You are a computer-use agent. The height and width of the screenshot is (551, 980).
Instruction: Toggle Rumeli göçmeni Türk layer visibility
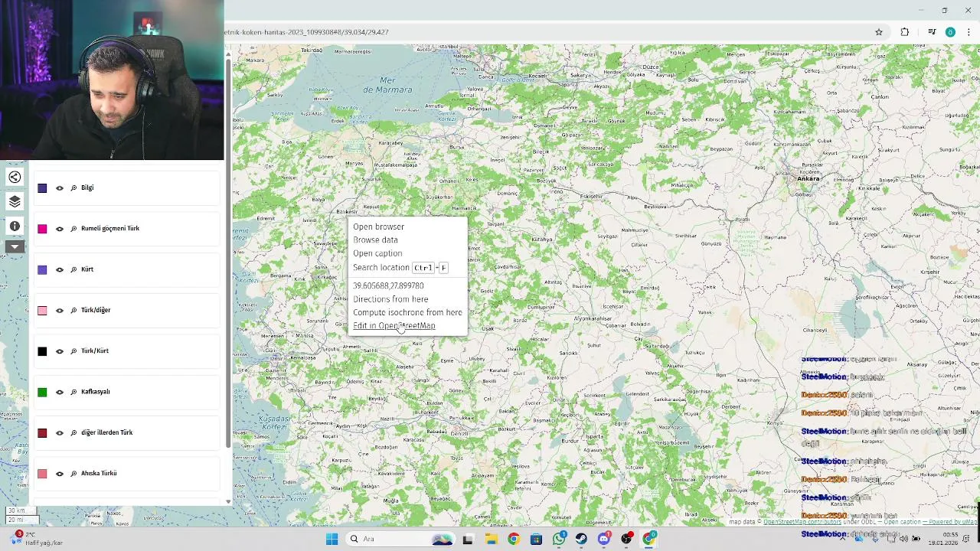59,228
